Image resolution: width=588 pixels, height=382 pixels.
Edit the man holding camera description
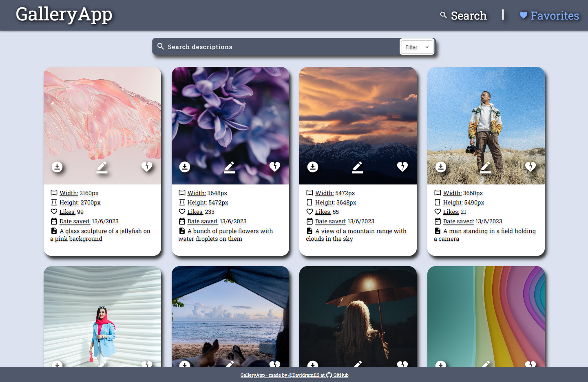tap(486, 167)
